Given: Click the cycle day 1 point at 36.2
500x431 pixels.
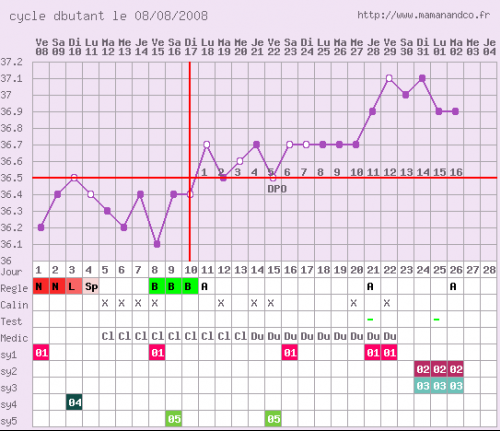Looking at the screenshot, I should click(41, 228).
